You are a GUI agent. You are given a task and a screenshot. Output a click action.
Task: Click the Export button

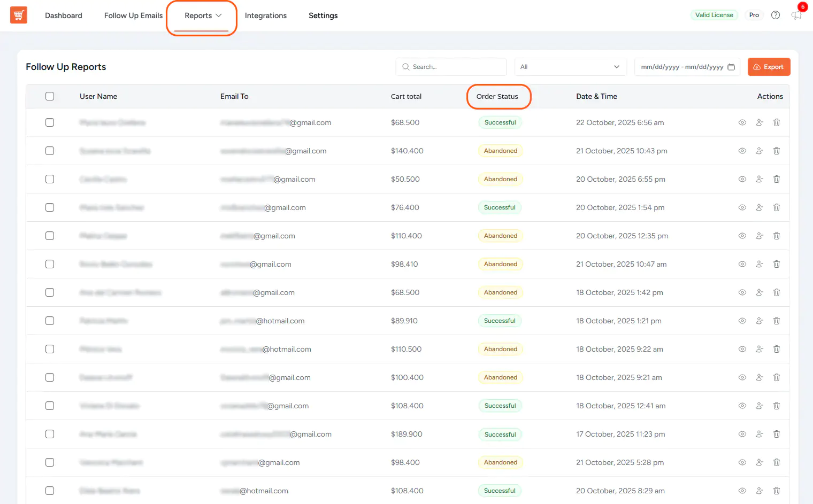pos(769,66)
